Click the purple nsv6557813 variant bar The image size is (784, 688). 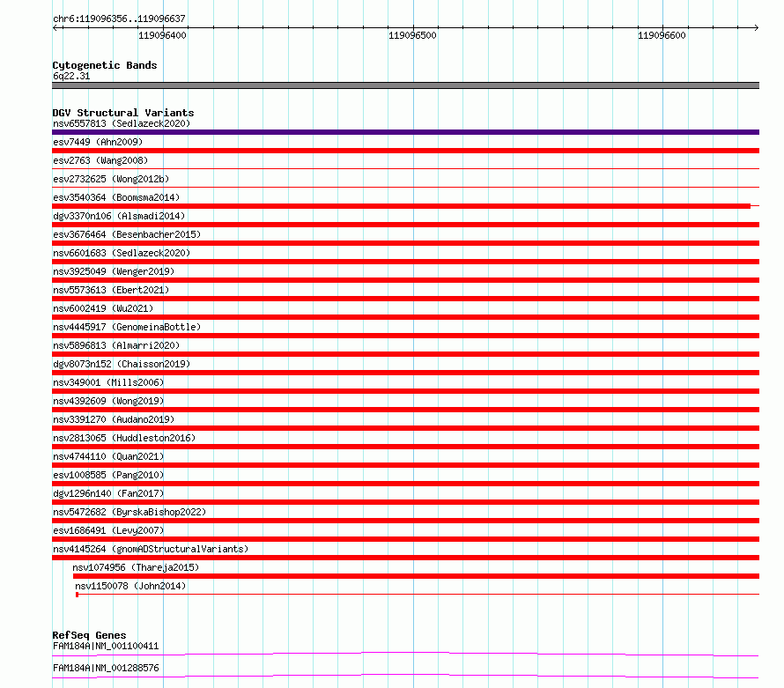tap(405, 132)
